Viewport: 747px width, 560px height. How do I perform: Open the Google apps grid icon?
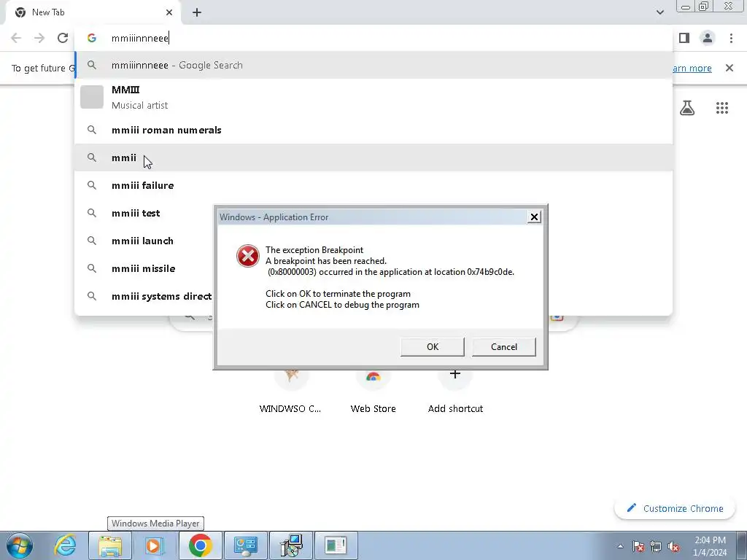[x=722, y=108]
